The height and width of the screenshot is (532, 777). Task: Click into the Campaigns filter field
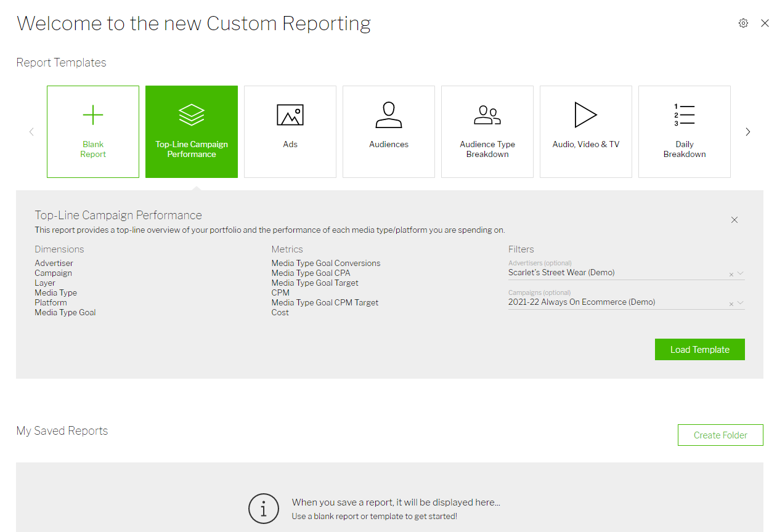(x=616, y=302)
